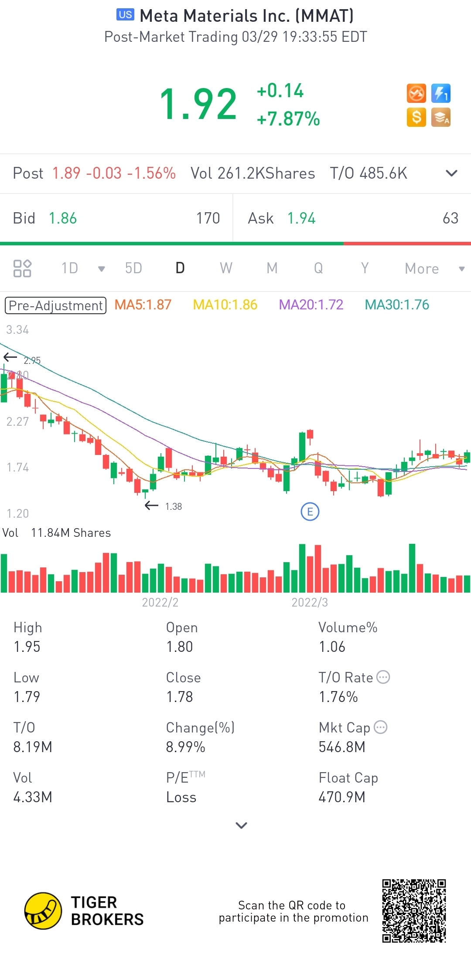Tap Post price 1.89 text
Screen dimensions: 471x980
66,173
